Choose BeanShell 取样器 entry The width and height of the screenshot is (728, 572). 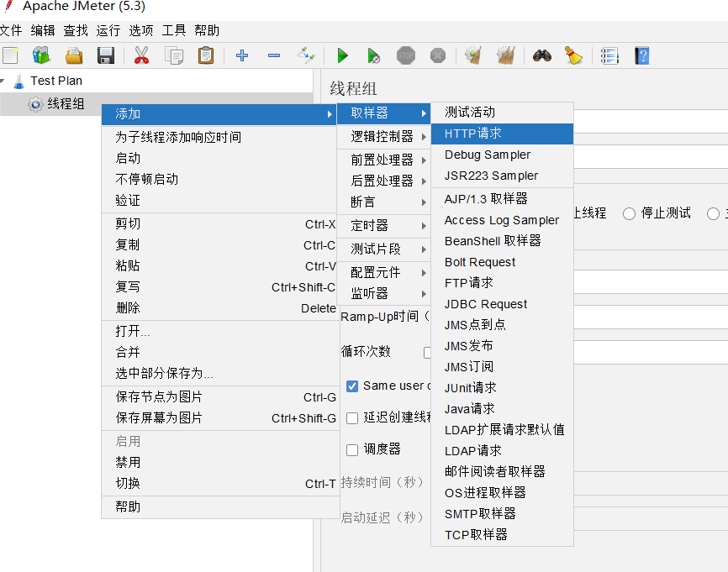click(x=503, y=241)
